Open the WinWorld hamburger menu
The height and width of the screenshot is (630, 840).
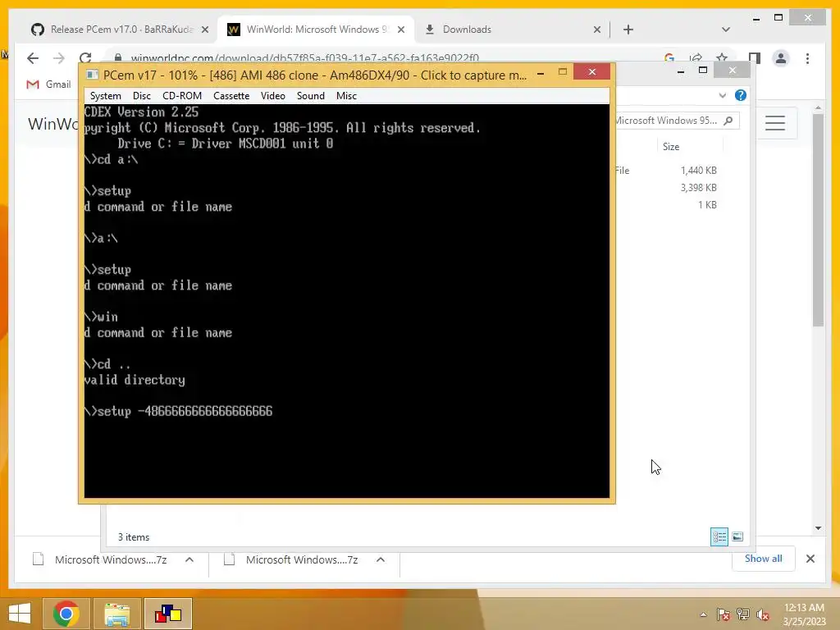tap(774, 123)
